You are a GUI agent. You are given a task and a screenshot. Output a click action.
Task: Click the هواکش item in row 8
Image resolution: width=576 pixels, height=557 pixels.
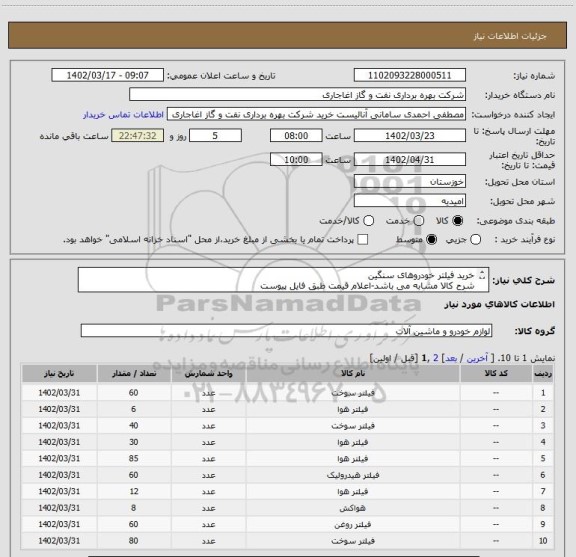point(353,508)
